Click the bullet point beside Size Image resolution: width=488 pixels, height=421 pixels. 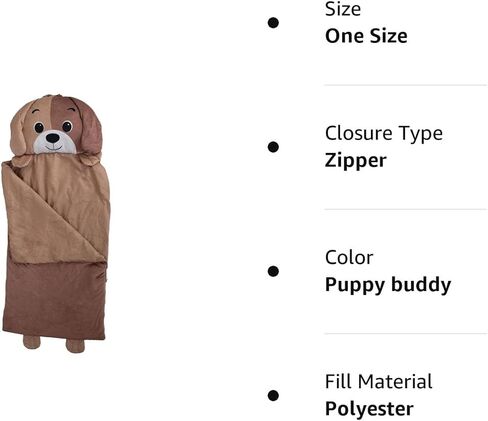pos(273,23)
